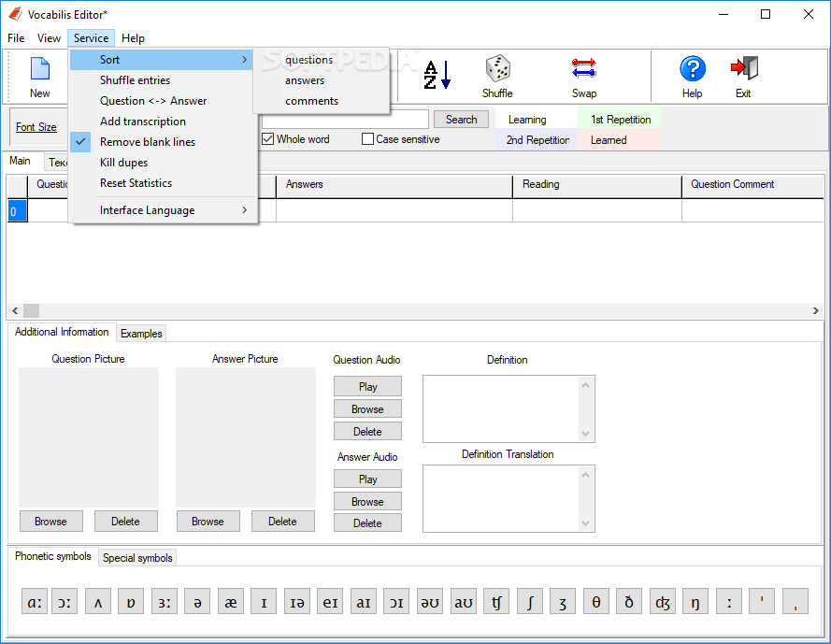
Task: Insert the ɔ: phonetic symbol
Action: [x=64, y=601]
